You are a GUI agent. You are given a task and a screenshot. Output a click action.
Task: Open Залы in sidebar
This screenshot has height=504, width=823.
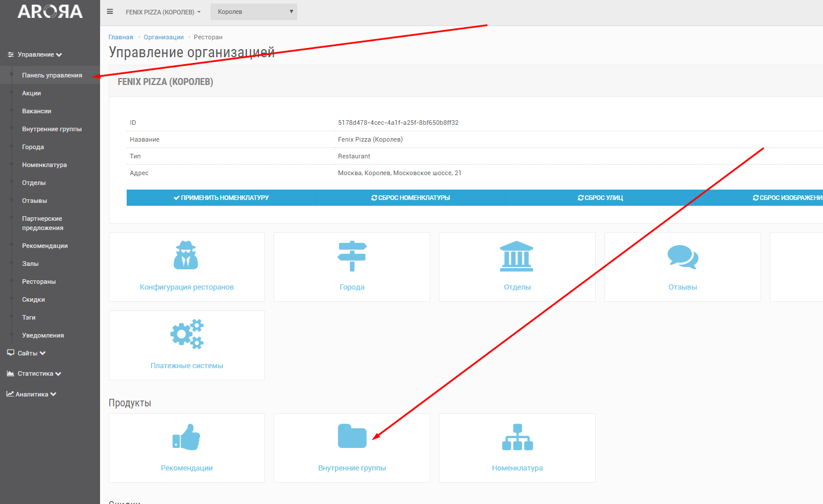click(30, 264)
